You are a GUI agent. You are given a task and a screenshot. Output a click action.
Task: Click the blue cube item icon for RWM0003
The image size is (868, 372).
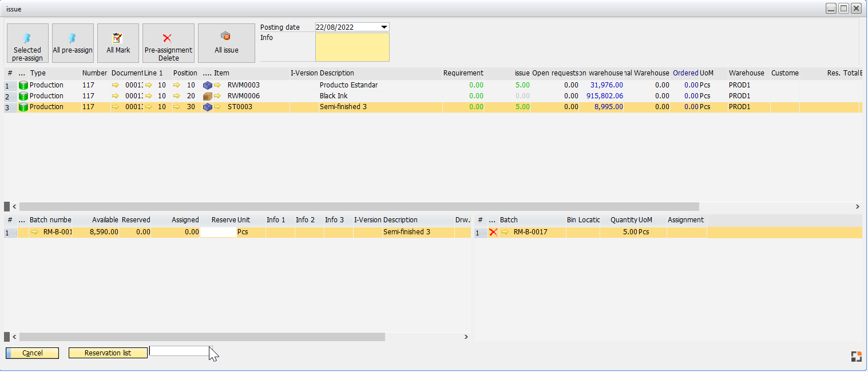208,85
